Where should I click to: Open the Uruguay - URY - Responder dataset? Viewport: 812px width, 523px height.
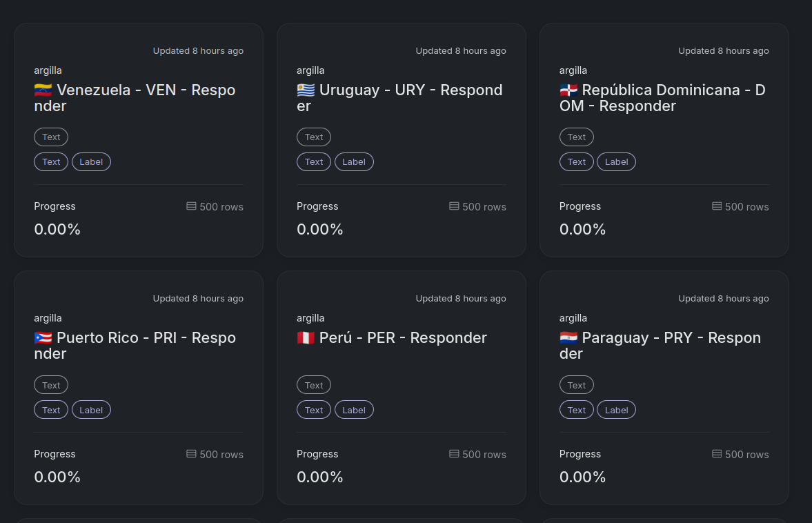[x=400, y=98]
